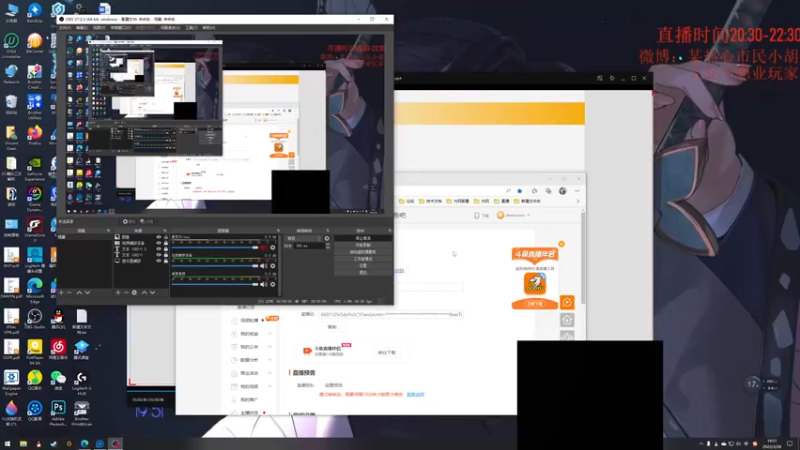This screenshot has width=800, height=450.
Task: Pop out the Controls dock panel
Action: pos(390,231)
